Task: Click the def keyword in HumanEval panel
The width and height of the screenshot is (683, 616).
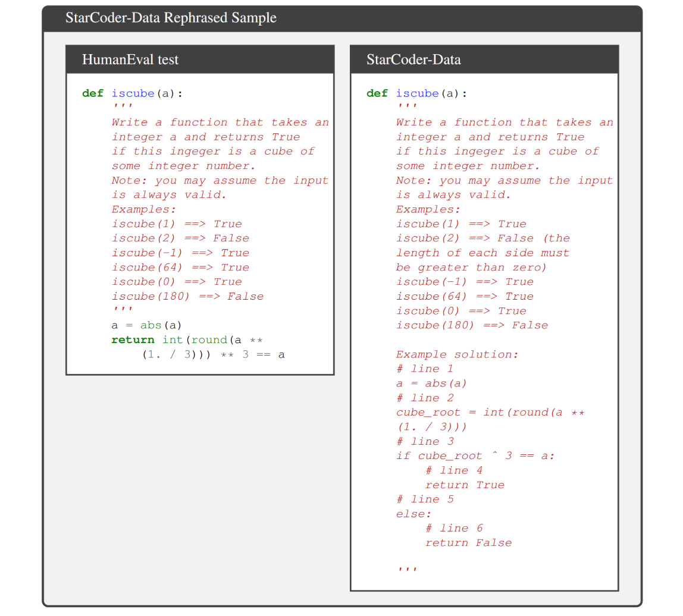Action: pos(93,93)
